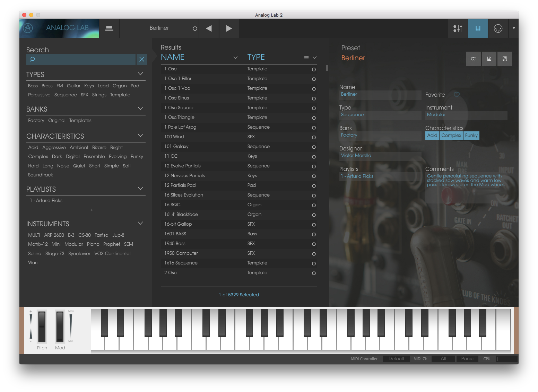This screenshot has height=392, width=538.
Task: Click the first preset action icon (circle with dots)
Action: tap(474, 59)
